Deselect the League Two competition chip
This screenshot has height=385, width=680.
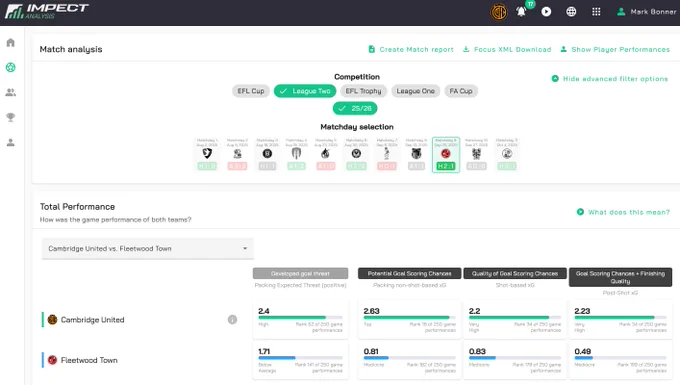(x=305, y=91)
